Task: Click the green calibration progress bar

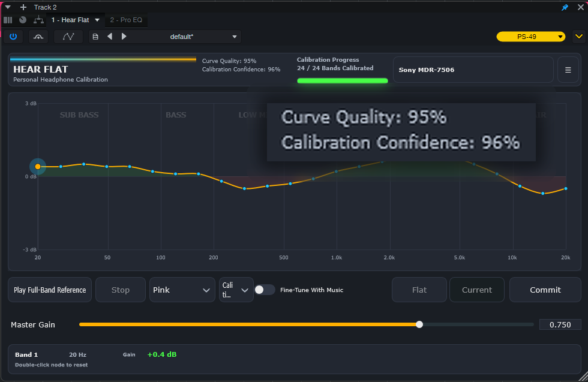Action: 343,80
